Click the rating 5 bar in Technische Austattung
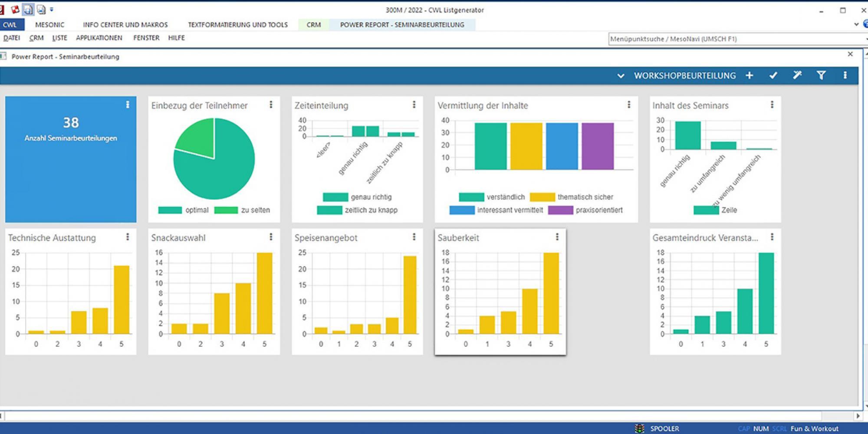This screenshot has width=868, height=434. tap(122, 299)
